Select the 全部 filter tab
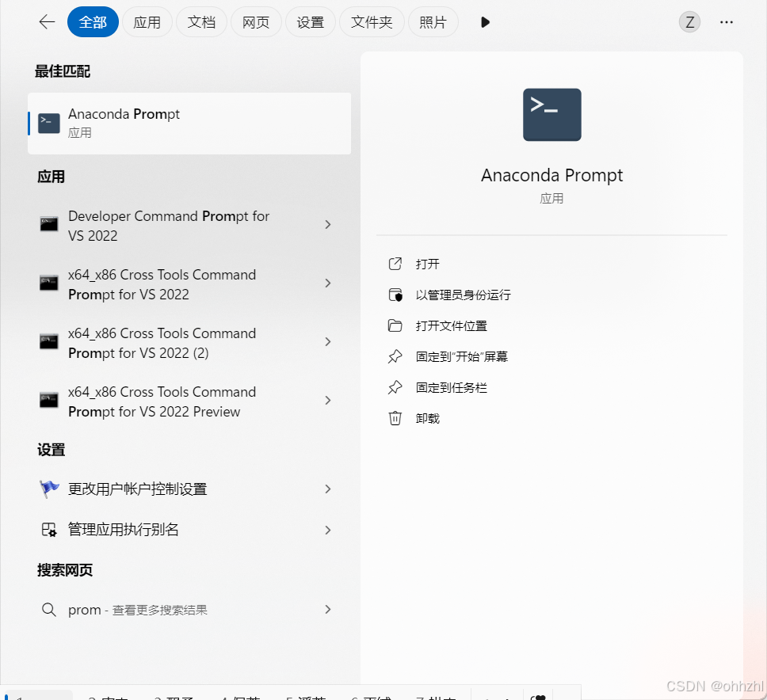This screenshot has height=700, width=767. [x=93, y=22]
